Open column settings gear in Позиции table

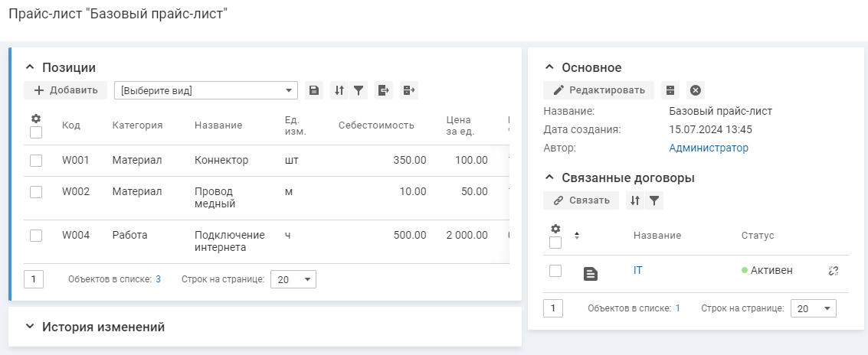tap(35, 119)
